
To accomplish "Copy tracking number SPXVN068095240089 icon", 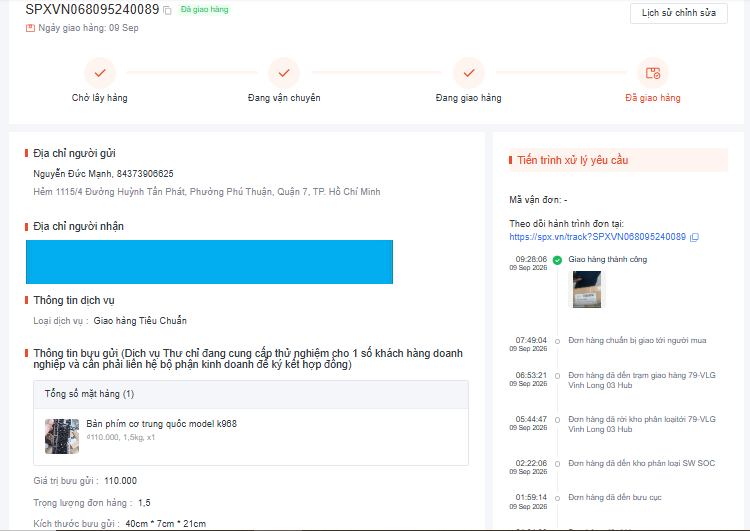I will (x=167, y=10).
